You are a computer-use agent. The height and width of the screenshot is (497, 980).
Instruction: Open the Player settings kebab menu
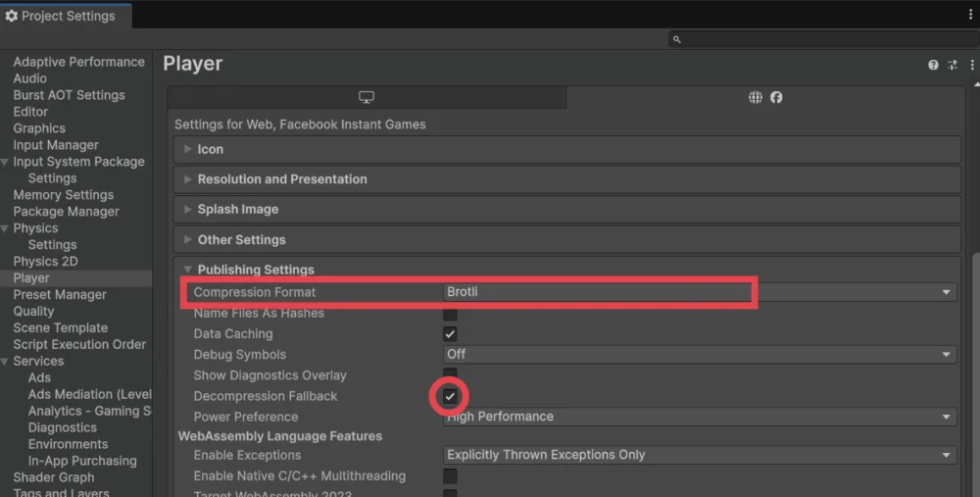point(971,65)
